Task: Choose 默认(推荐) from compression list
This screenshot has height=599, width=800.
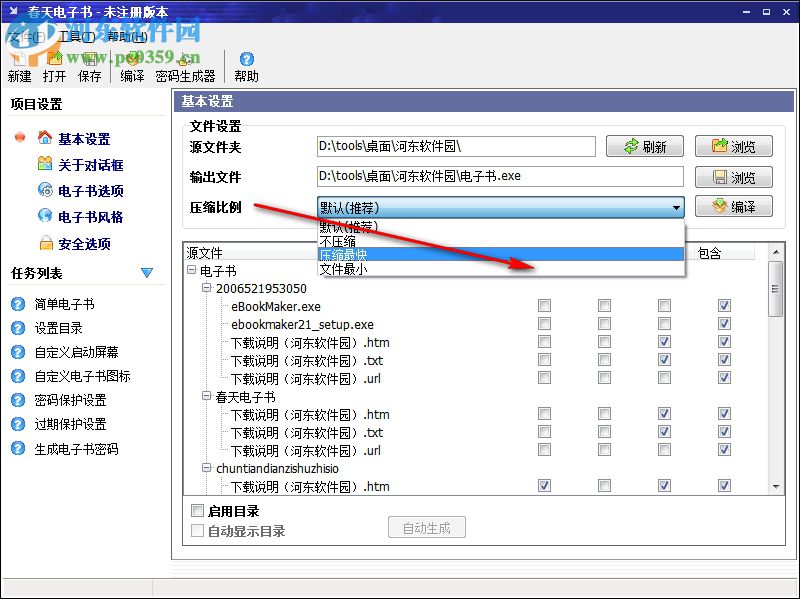Action: 501,226
